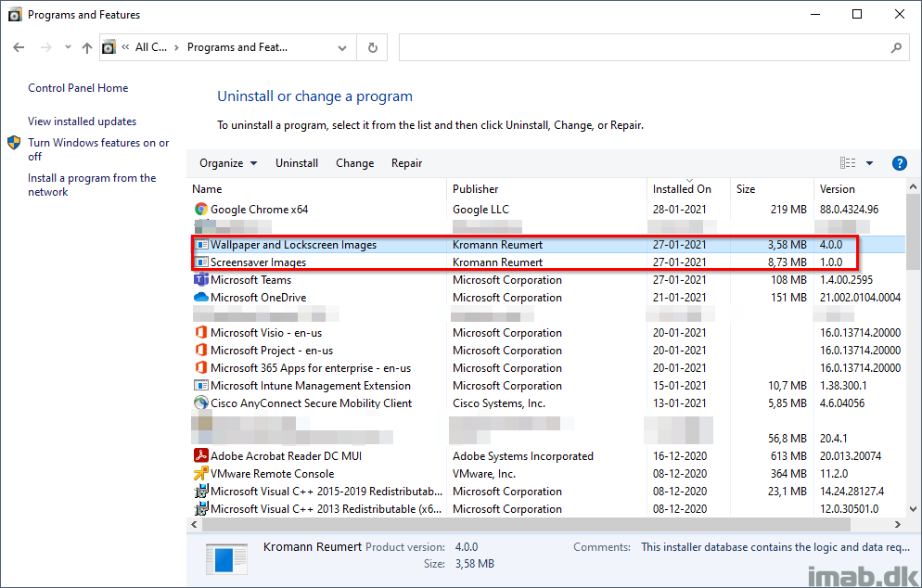This screenshot has width=922, height=588.
Task: Select the Microsoft Teams icon
Action: click(x=201, y=280)
